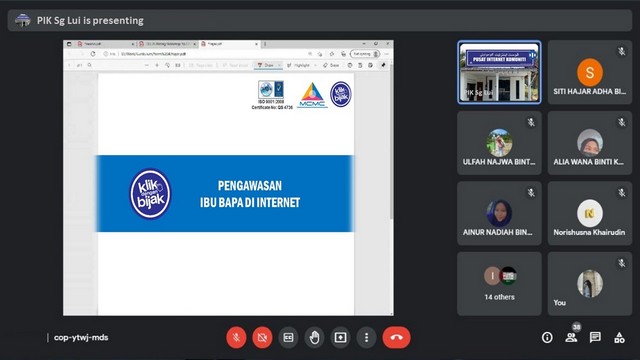Open the chat with everyone

point(595,338)
